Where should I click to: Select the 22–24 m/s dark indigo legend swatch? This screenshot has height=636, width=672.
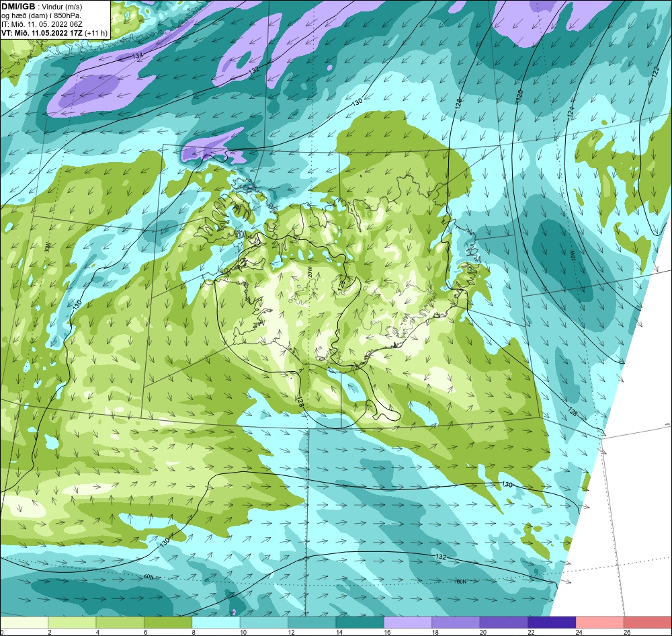tap(552, 622)
